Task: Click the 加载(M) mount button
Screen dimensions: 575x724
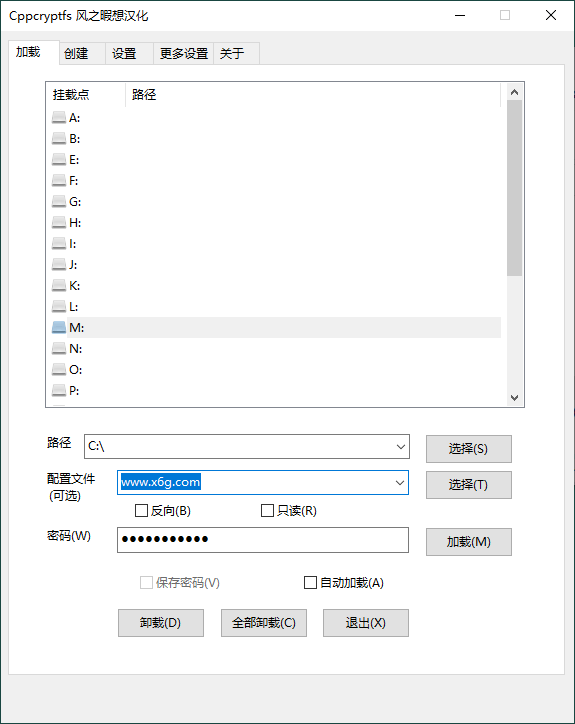Action: pyautogui.click(x=468, y=542)
